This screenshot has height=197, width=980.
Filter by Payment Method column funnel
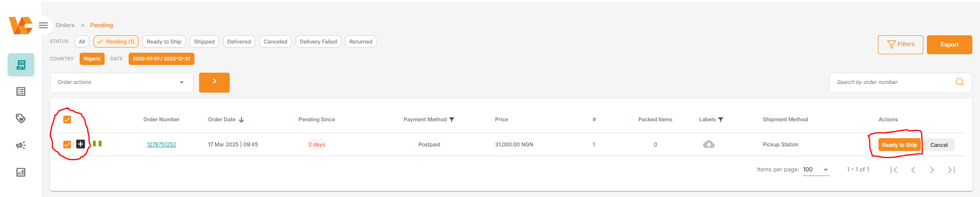452,120
